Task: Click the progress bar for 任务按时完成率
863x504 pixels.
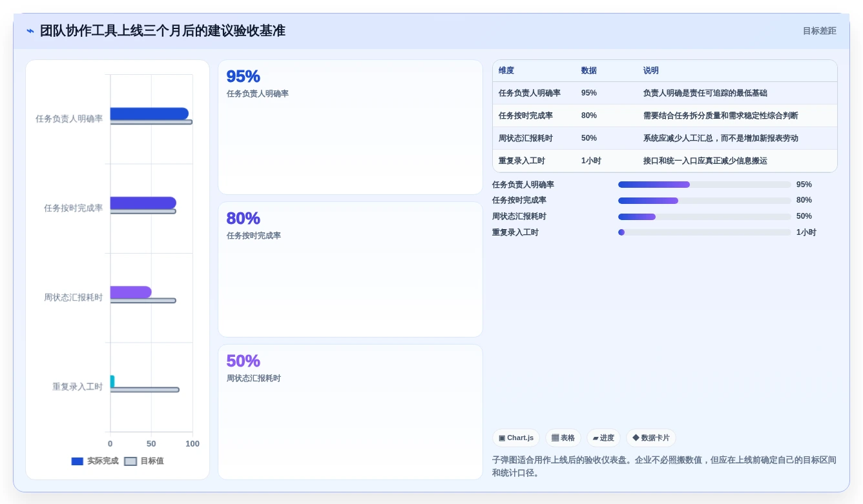Action: 705,201
